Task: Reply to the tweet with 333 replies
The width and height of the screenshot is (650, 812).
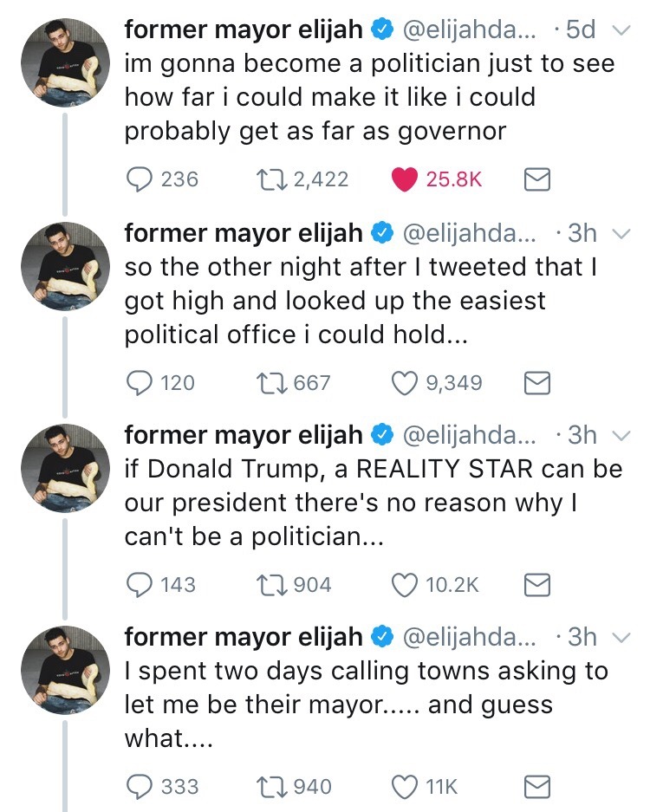Action: [140, 787]
